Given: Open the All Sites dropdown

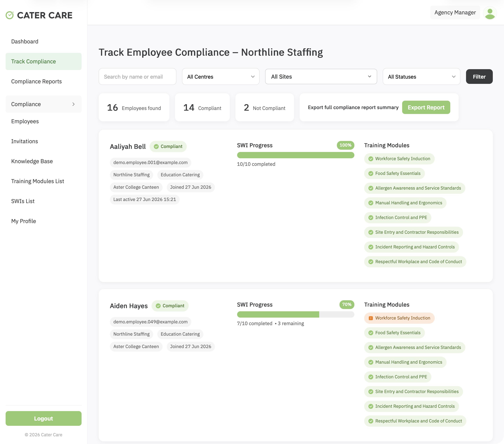Looking at the screenshot, I should (x=321, y=77).
